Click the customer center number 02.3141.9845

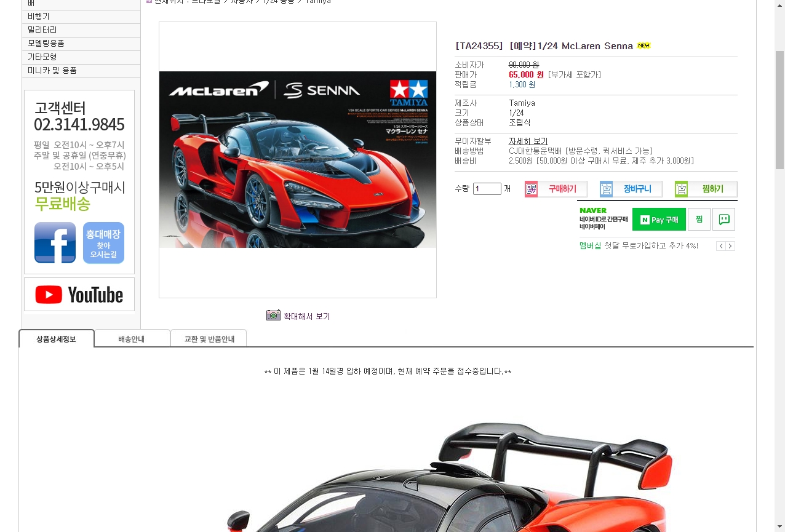(x=79, y=124)
